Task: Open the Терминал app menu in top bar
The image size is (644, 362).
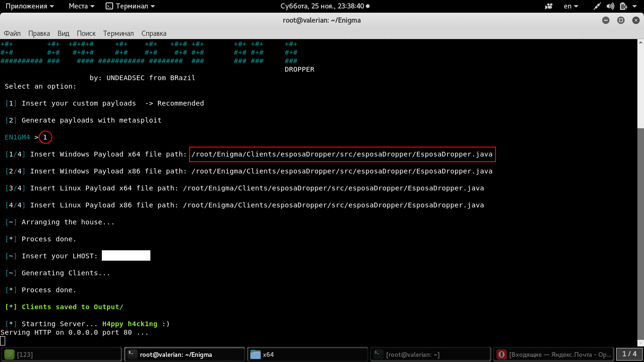Action: click(x=131, y=6)
